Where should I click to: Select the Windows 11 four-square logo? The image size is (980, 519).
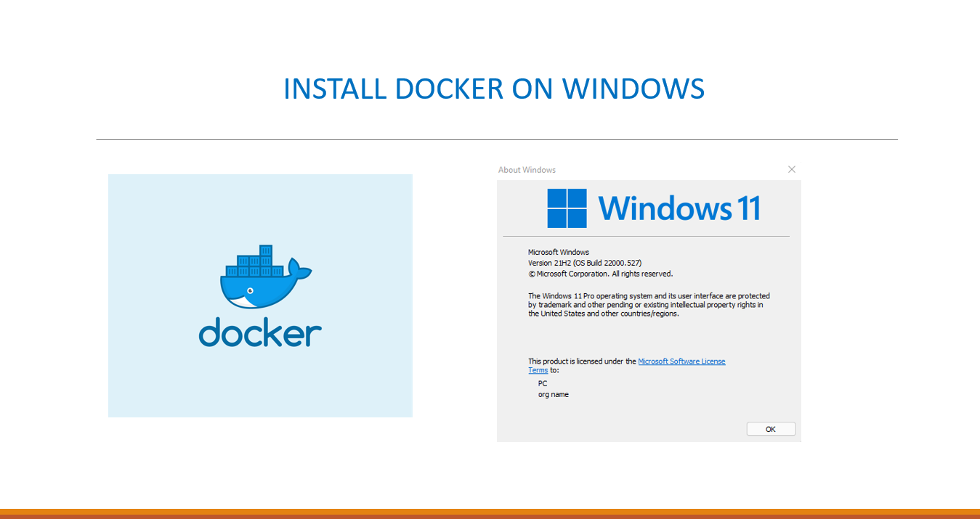[567, 208]
